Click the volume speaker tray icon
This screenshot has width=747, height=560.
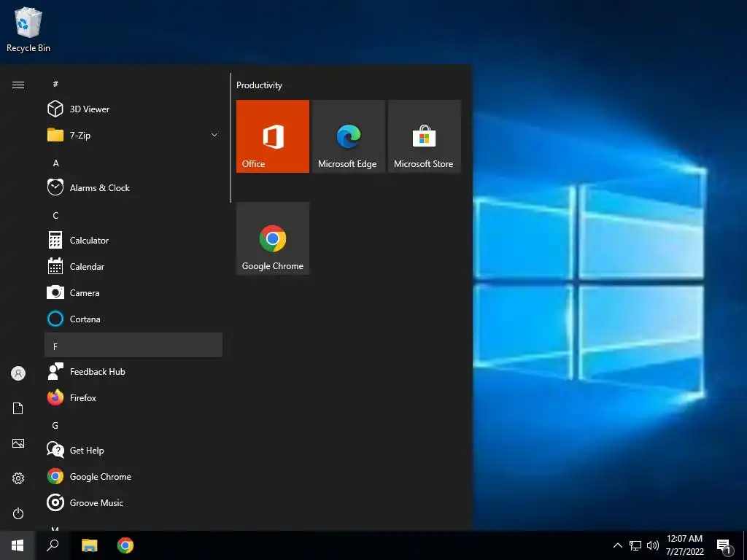[653, 545]
